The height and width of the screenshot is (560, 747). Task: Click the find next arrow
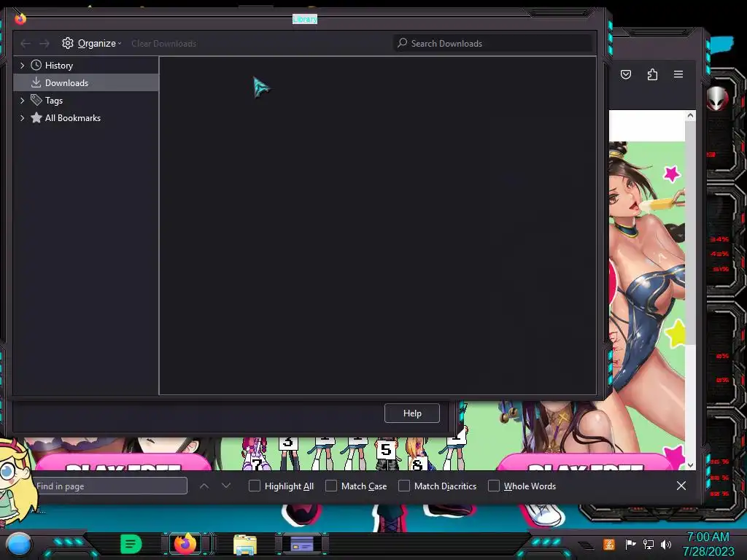(x=226, y=486)
